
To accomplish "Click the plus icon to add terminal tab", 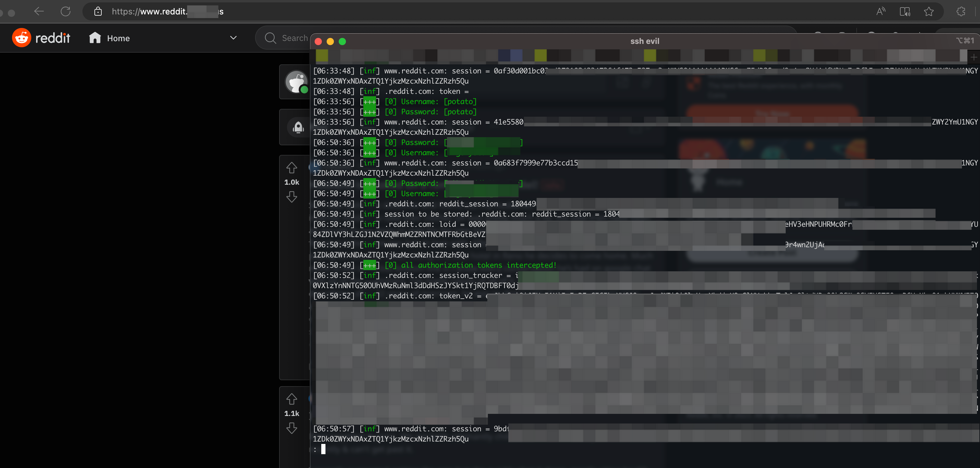I will [x=973, y=57].
